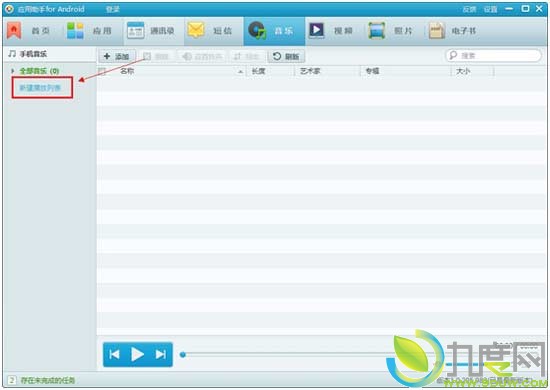The width and height of the screenshot is (550, 390).
Task: Open 设置 settings from the title bar
Action: pos(490,9)
